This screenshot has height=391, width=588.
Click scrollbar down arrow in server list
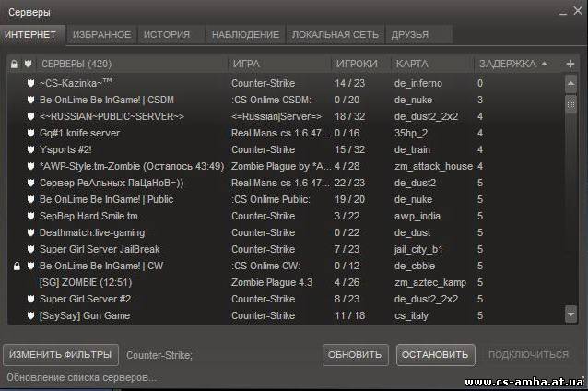[570, 314]
